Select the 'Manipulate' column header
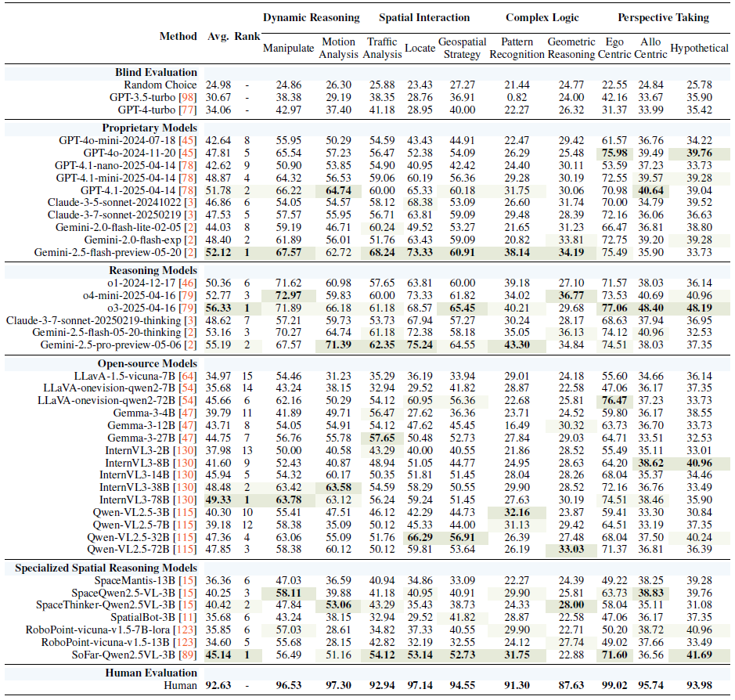Screen dimensions: 735x700 [x=288, y=49]
